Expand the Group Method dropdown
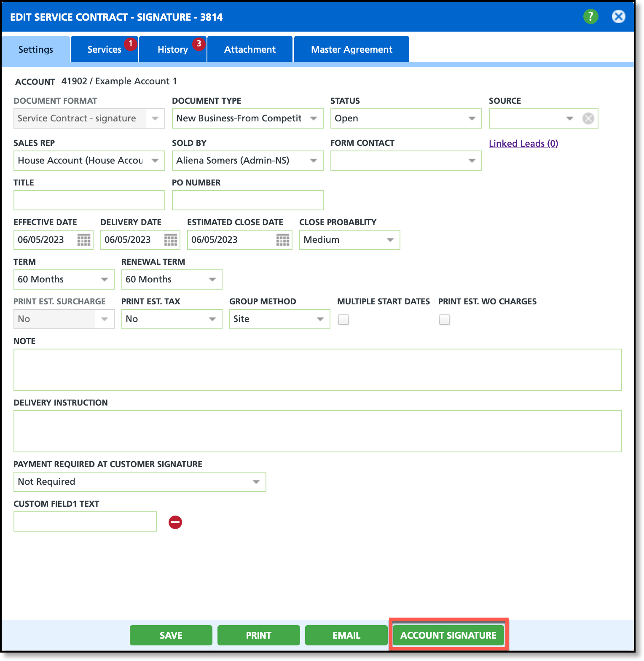Viewport: 644px width, 661px height. [279, 319]
